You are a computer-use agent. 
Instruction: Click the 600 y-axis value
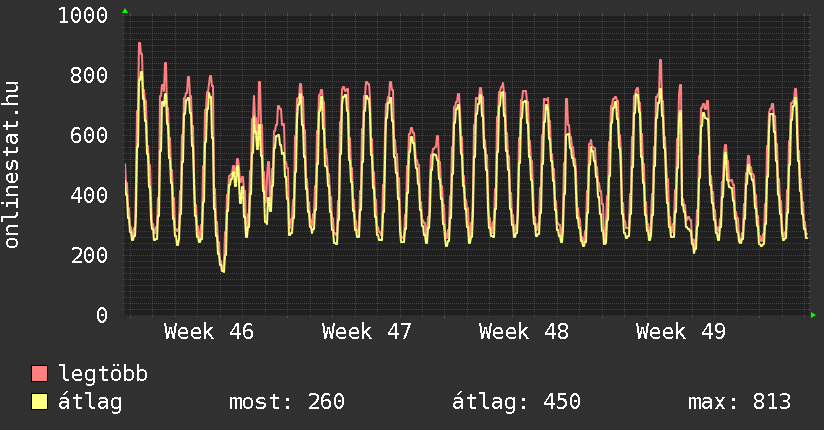click(89, 136)
